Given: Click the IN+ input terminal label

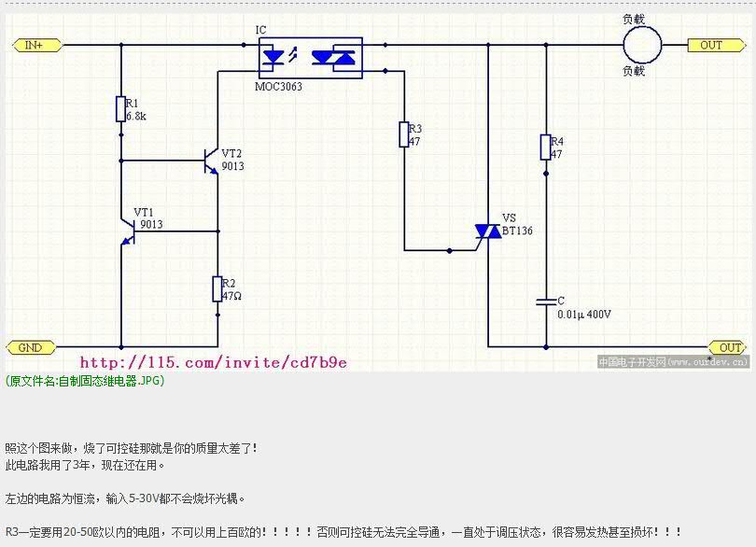Looking at the screenshot, I should pyautogui.click(x=35, y=45).
